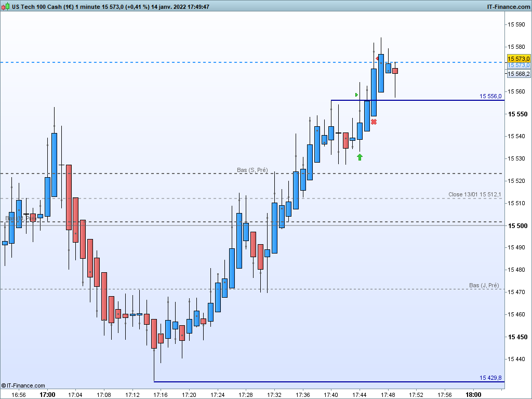The image size is (532, 399).
Task: Click the Bas (S, Pré) level label
Action: [252, 170]
